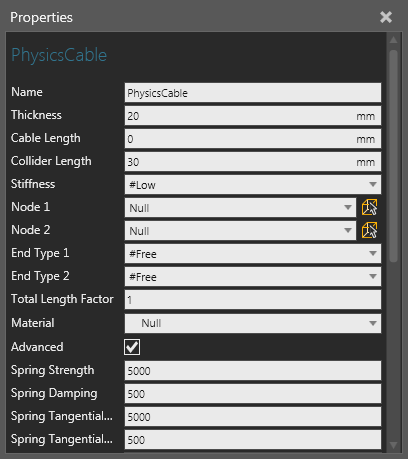408x459 pixels.
Task: Click the Total Length Factor field
Action: coord(253,299)
